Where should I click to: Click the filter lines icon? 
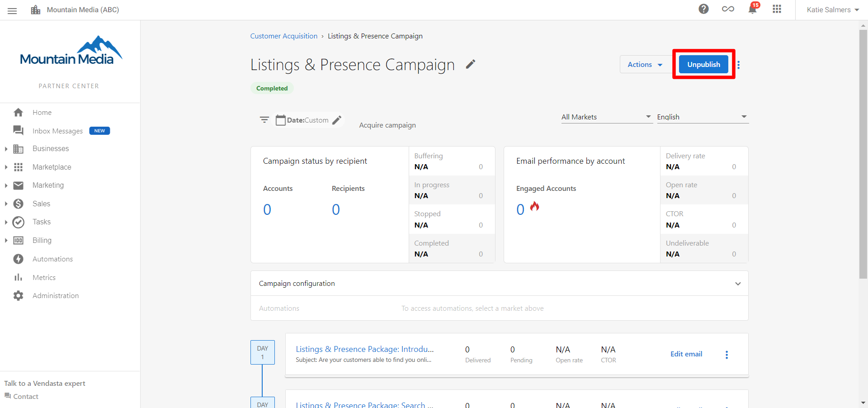[264, 120]
